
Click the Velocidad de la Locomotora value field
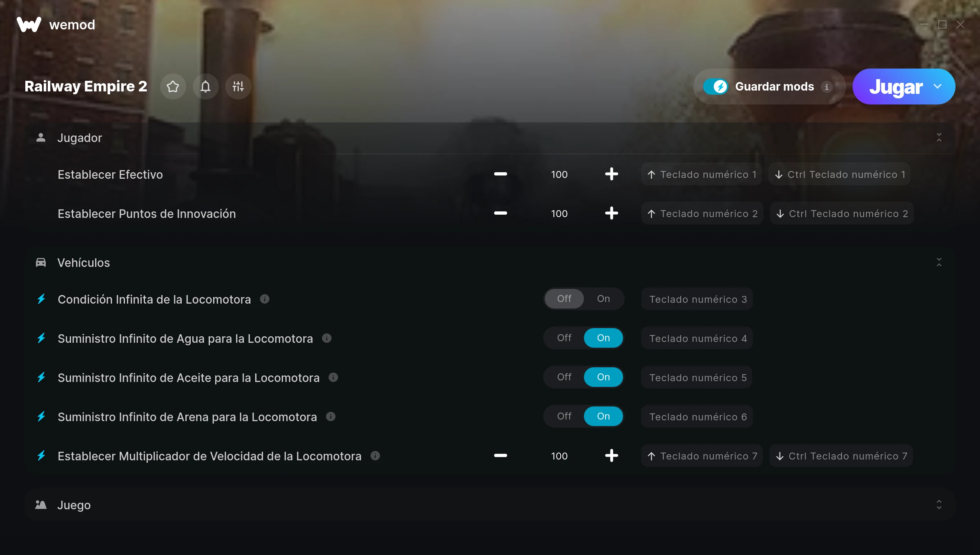click(559, 456)
